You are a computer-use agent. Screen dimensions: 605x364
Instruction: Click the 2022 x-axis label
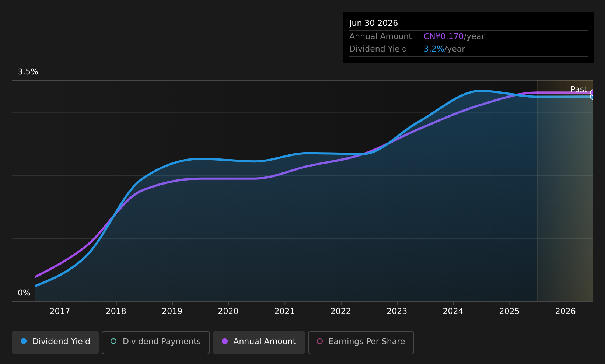341,311
